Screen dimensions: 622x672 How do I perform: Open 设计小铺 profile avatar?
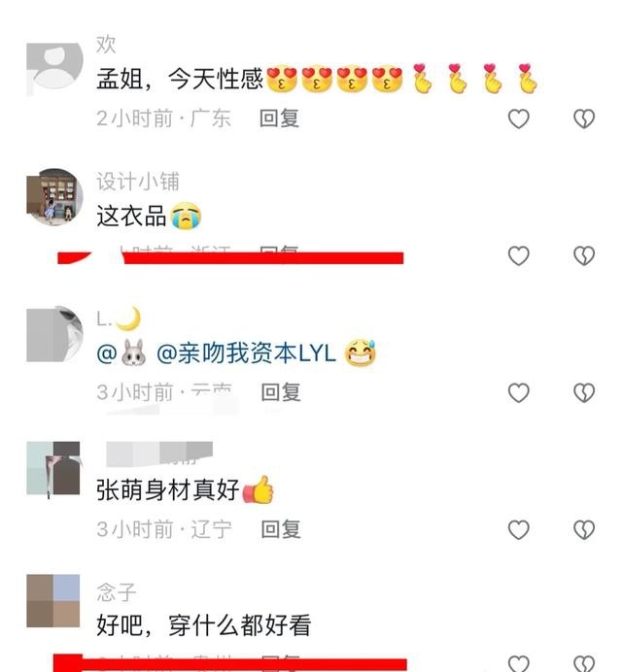pyautogui.click(x=54, y=197)
